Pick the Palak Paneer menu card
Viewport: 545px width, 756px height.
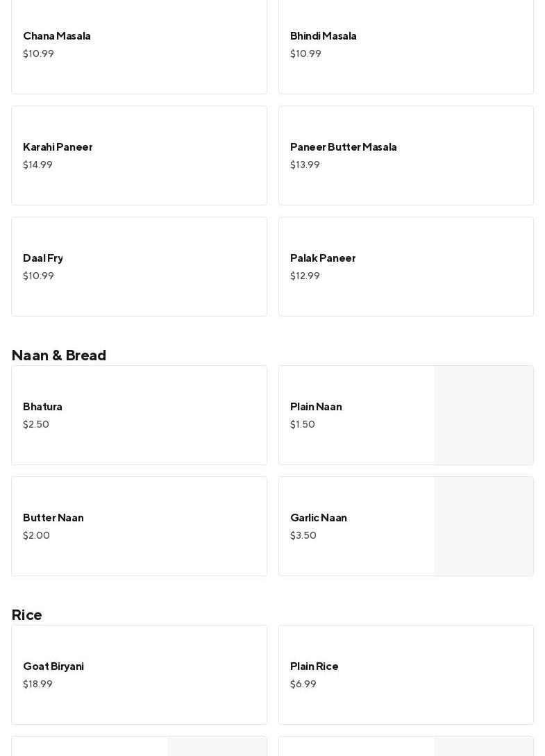coord(405,267)
